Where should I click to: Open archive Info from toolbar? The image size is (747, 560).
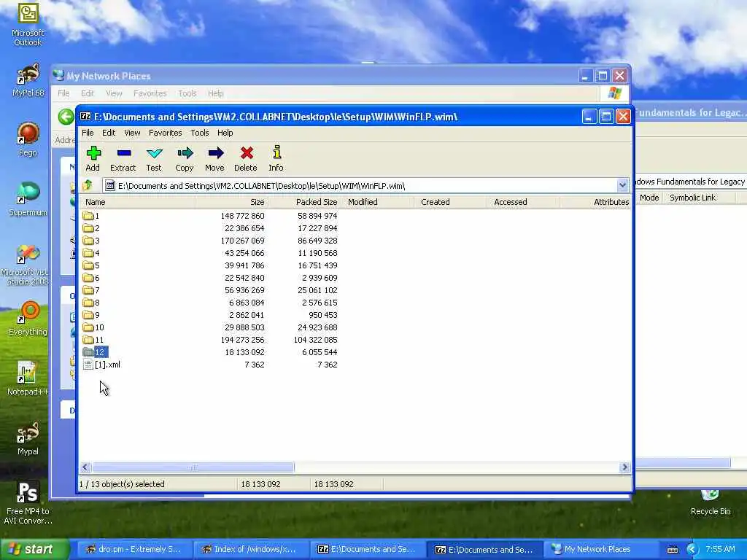[x=276, y=158]
